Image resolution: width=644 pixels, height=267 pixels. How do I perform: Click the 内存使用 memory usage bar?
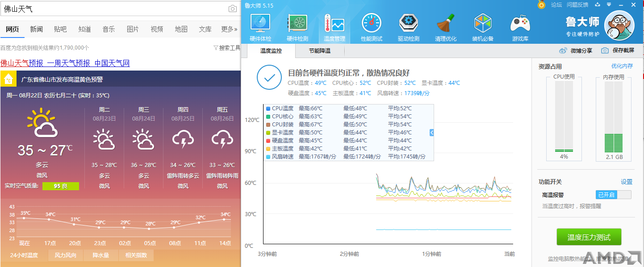[614, 117]
